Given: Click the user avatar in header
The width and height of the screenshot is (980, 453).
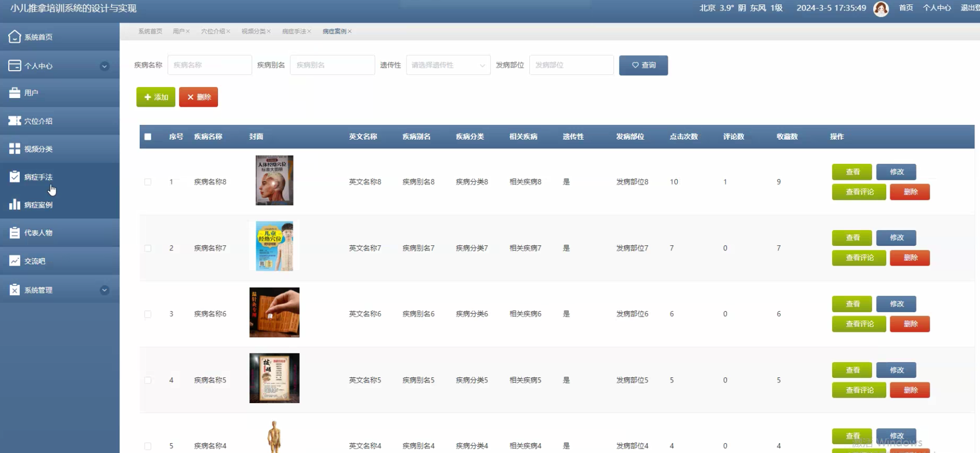Looking at the screenshot, I should [881, 9].
